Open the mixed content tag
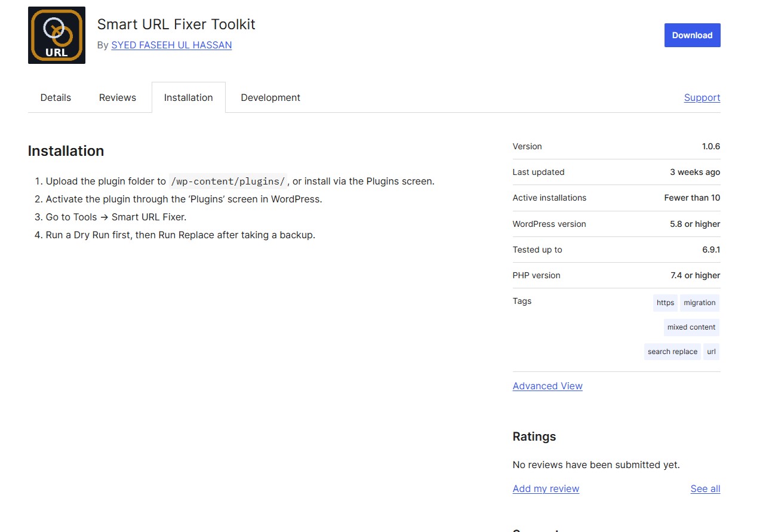Screen dimensions: 763x532 tap(691, 327)
